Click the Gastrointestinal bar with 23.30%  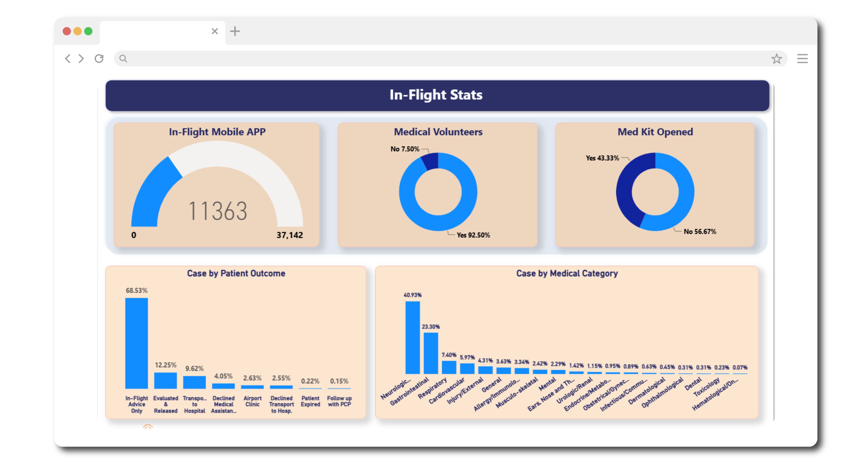431,353
